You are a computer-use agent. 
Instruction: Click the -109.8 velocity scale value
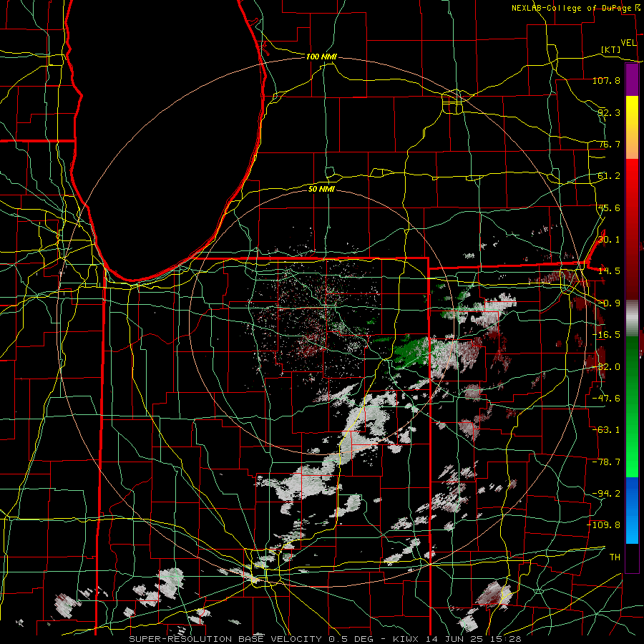(604, 525)
